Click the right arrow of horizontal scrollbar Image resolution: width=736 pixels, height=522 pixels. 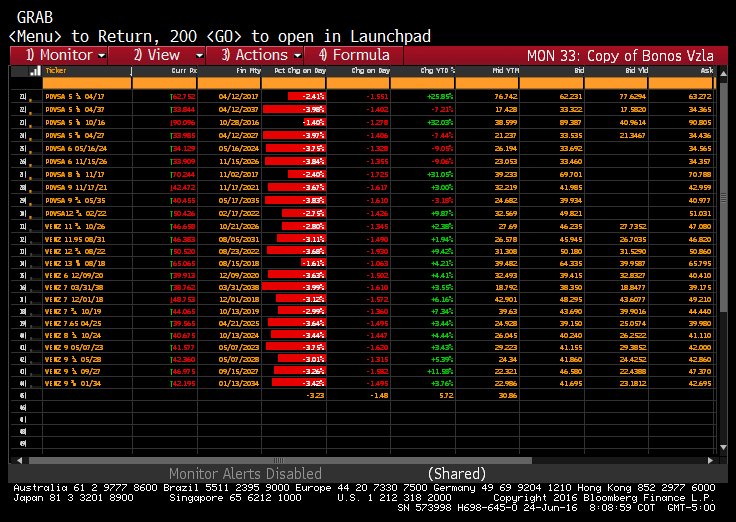[711, 461]
